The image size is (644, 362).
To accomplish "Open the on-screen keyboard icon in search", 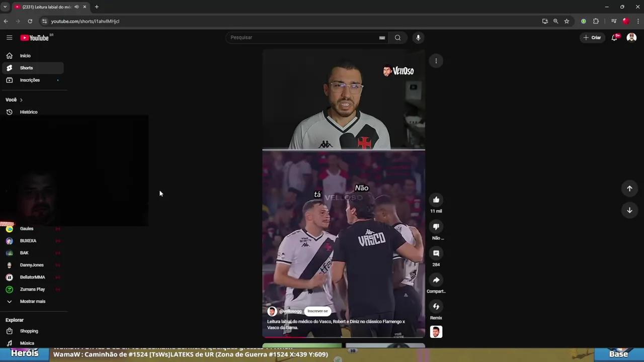I will tap(382, 38).
